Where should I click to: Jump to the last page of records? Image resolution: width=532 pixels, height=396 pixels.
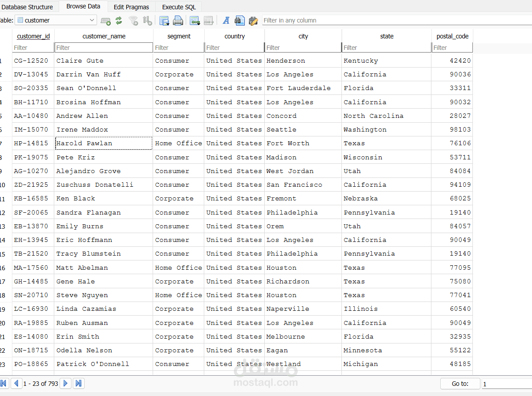pyautogui.click(x=79, y=383)
